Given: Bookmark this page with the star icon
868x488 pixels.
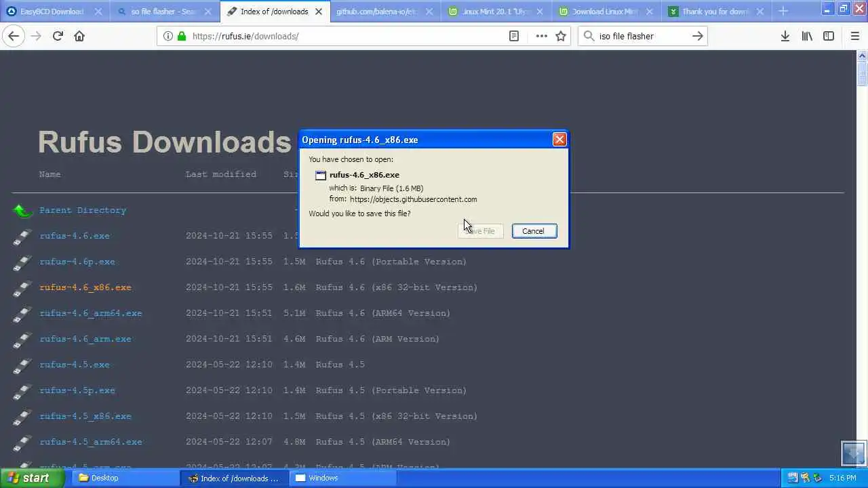Looking at the screenshot, I should click(x=561, y=36).
